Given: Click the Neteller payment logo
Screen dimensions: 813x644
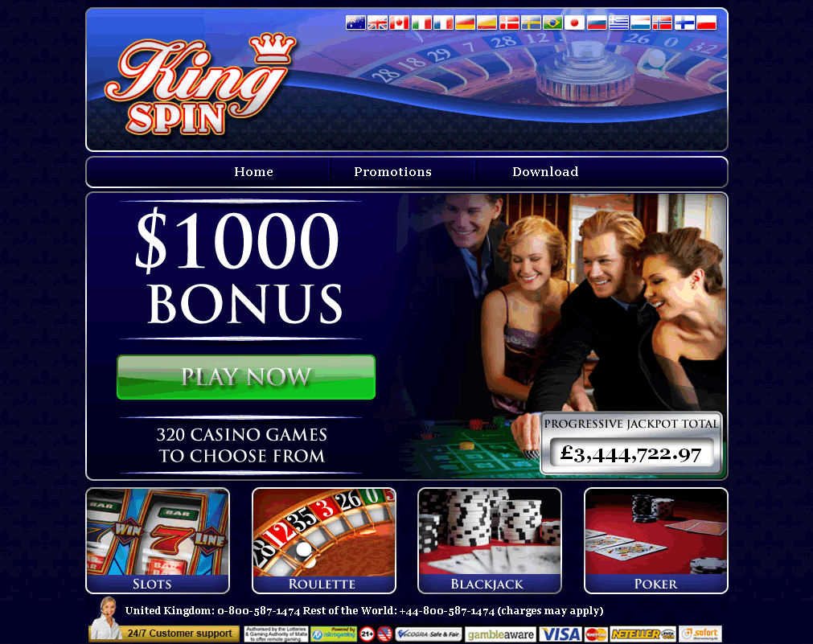Looking at the screenshot, I should coord(643,634).
